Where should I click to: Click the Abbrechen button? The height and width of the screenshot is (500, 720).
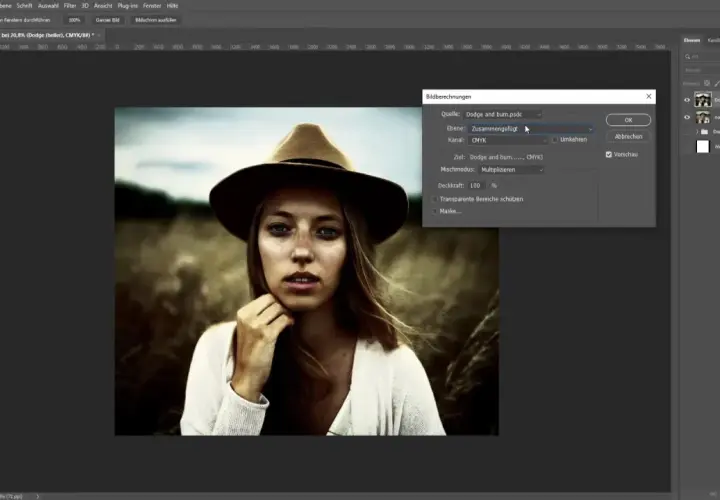coord(628,136)
